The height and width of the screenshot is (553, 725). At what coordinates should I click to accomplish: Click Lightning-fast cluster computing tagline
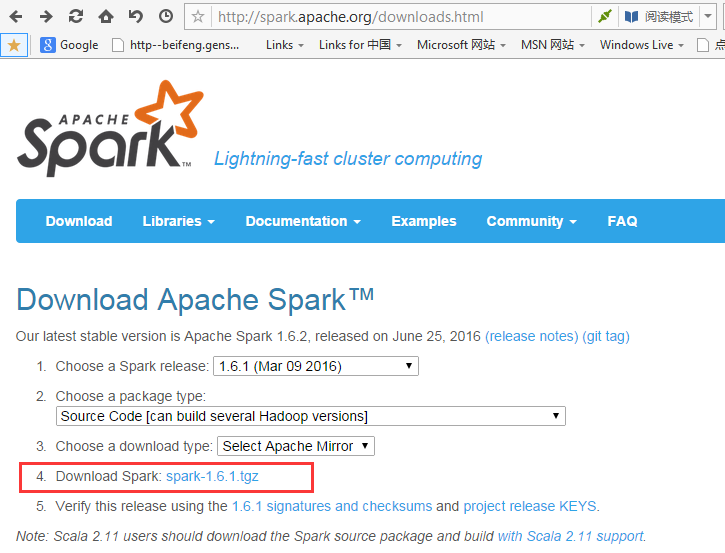(x=348, y=159)
